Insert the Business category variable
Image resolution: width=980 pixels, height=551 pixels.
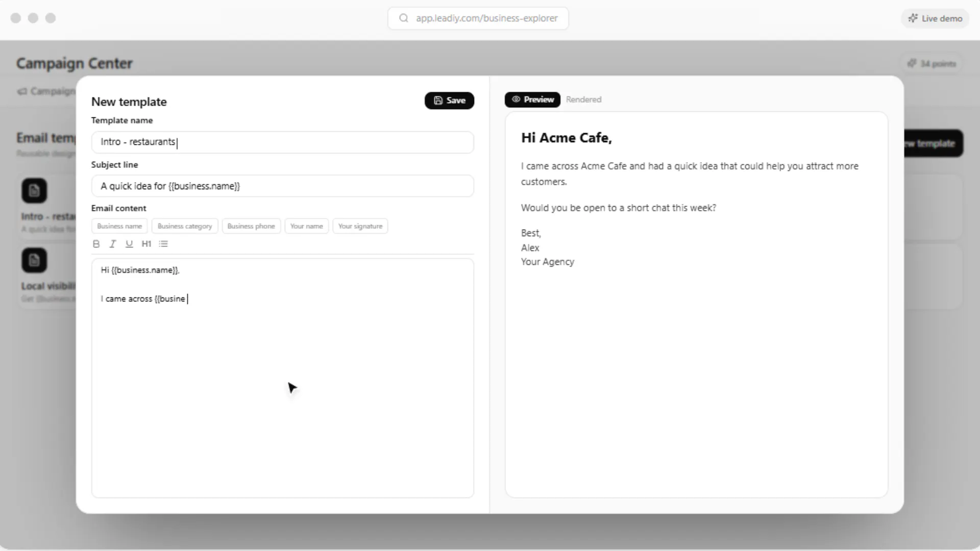point(185,226)
